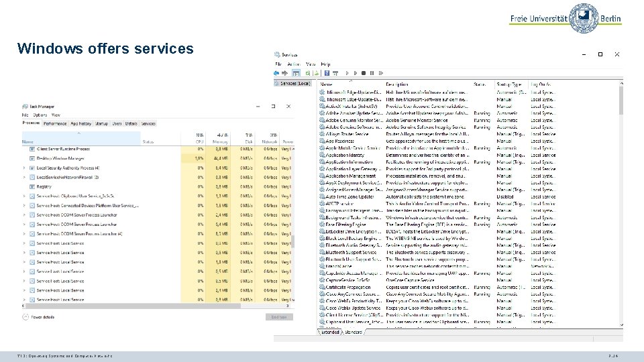Click icon of Registry process in Task Manager
Image resolution: width=644 pixels, height=362 pixels.
click(x=32, y=187)
